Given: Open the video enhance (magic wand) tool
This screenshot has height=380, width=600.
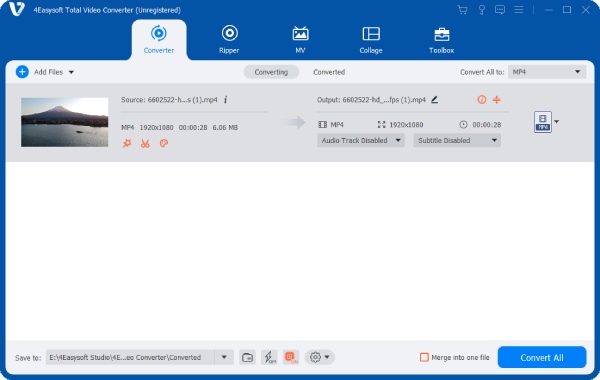Looking at the screenshot, I should click(x=127, y=144).
